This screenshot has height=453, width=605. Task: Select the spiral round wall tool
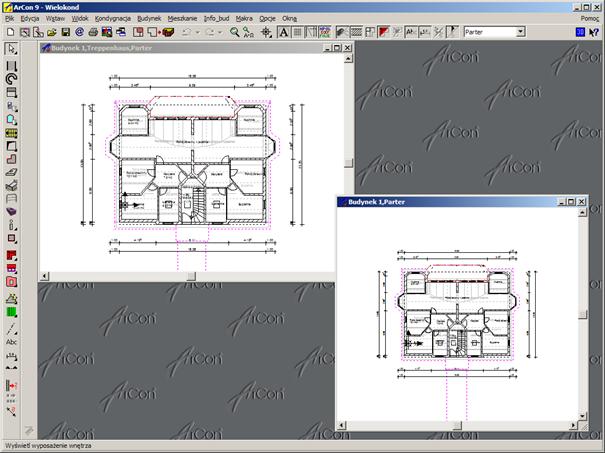[12, 79]
